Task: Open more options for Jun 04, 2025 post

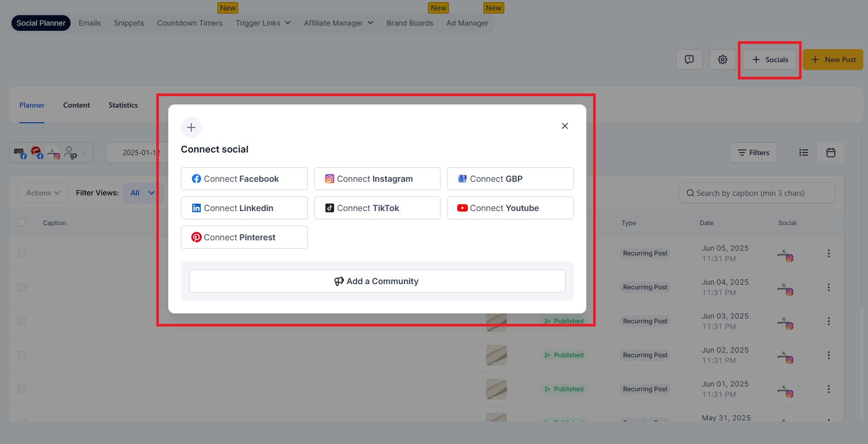Action: tap(828, 287)
